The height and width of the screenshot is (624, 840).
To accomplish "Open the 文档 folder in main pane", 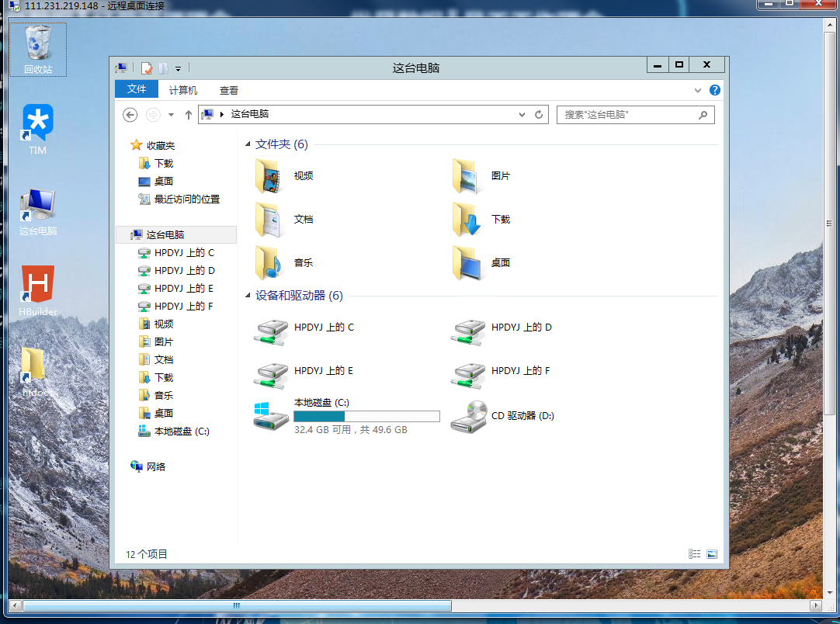I will tap(284, 219).
